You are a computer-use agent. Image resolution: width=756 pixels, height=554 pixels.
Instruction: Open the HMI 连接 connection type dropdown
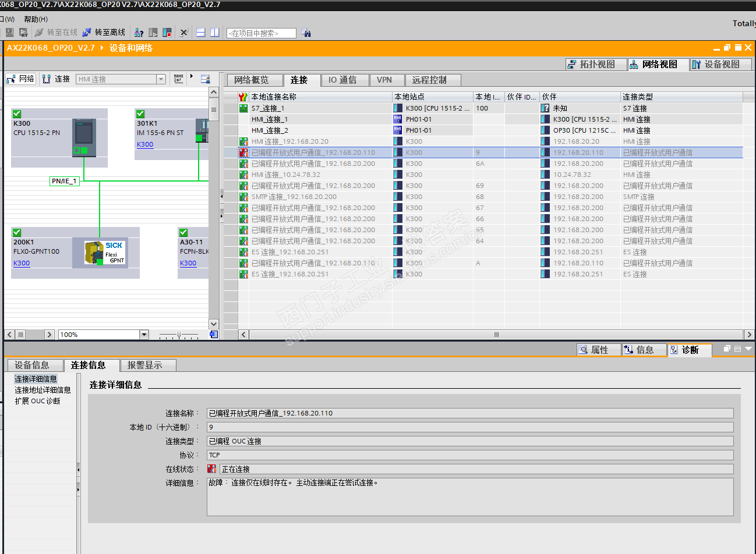pos(161,79)
